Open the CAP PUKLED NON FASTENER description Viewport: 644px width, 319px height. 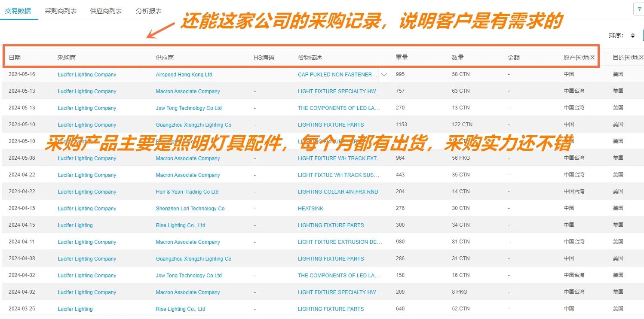click(x=338, y=75)
